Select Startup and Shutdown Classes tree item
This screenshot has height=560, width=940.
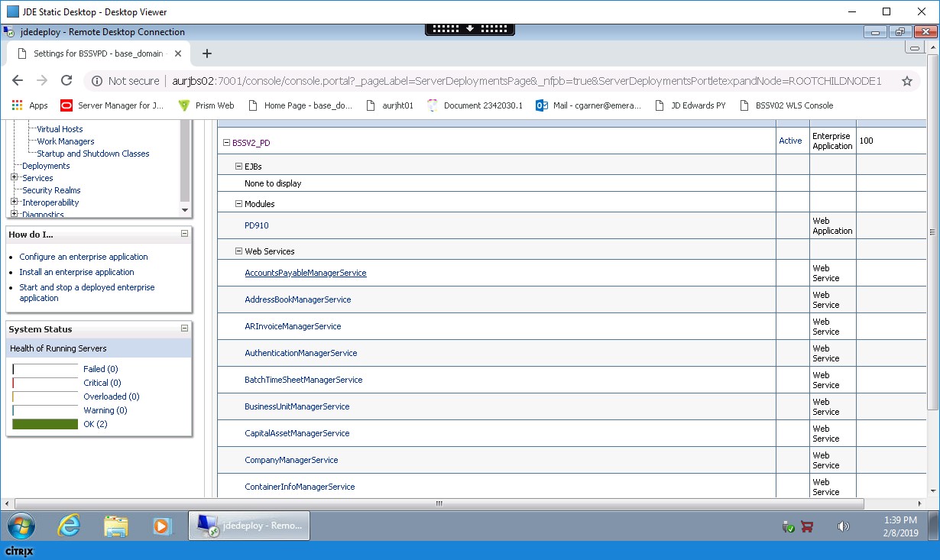pyautogui.click(x=93, y=154)
